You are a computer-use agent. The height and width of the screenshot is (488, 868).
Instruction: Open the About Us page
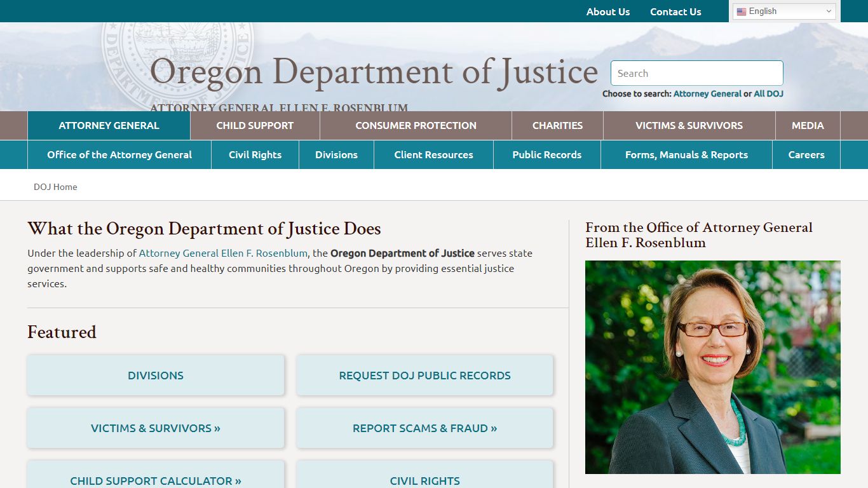point(608,11)
